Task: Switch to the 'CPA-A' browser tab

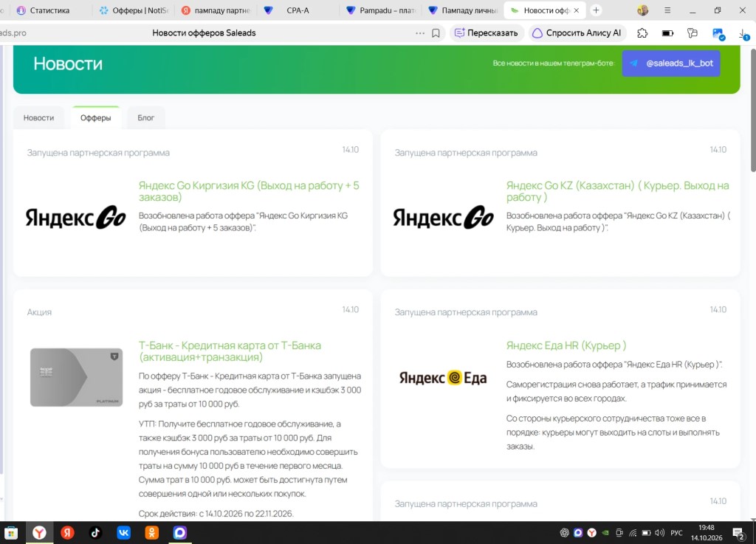Action: [299, 10]
